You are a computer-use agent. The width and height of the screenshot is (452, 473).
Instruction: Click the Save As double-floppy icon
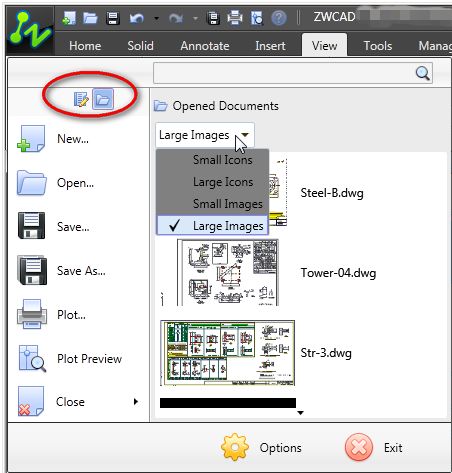point(32,270)
